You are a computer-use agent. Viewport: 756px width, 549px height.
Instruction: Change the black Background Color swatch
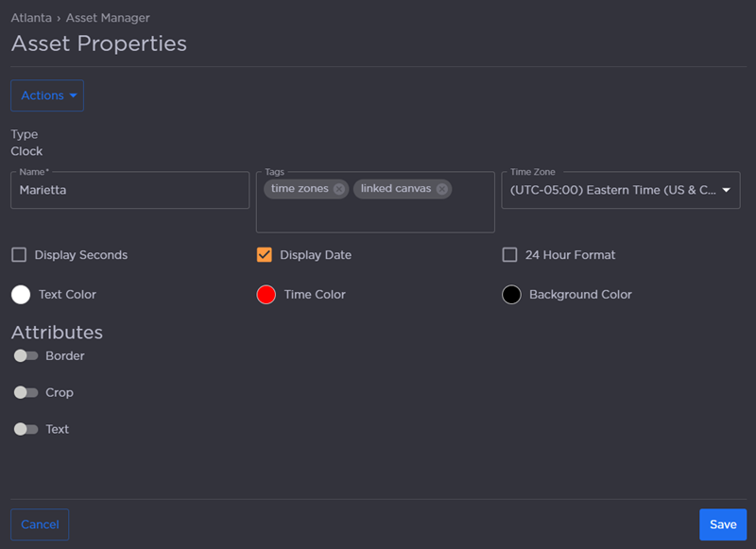(511, 295)
